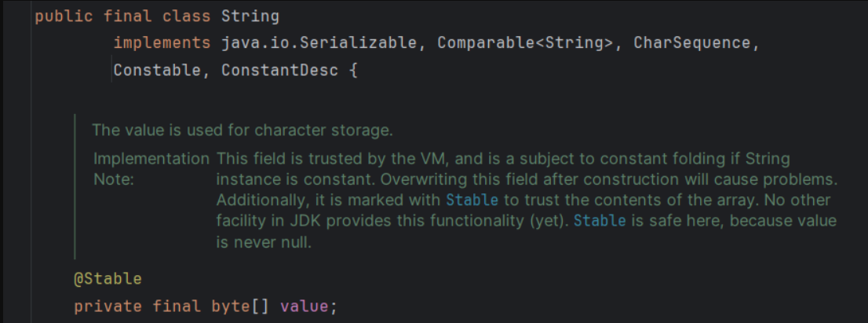868x323 pixels.
Task: Click the class keyword
Action: (x=187, y=16)
